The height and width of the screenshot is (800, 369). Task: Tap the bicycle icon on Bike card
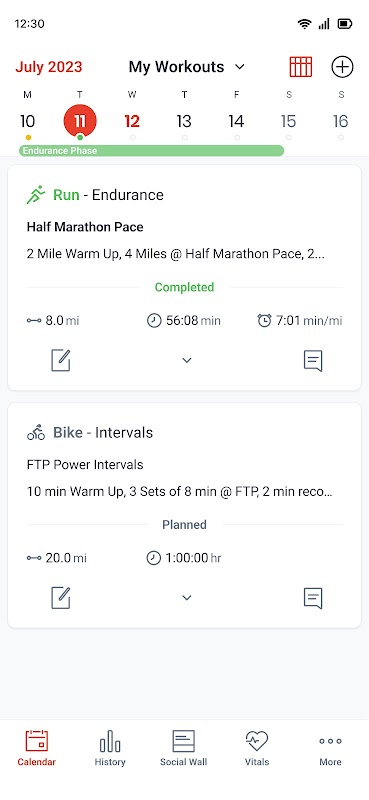[x=36, y=433]
